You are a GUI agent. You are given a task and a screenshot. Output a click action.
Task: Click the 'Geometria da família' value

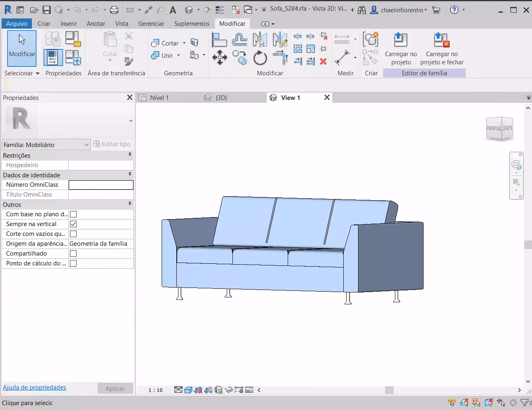click(x=99, y=244)
